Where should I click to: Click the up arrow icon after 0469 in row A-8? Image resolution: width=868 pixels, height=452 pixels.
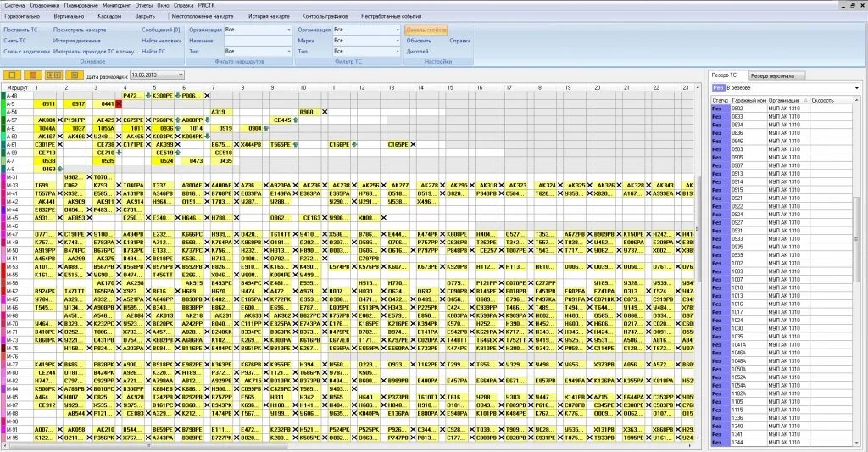(x=60, y=169)
